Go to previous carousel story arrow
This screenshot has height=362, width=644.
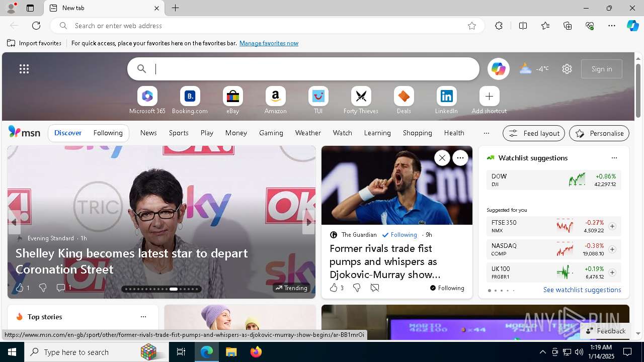coord(14,222)
